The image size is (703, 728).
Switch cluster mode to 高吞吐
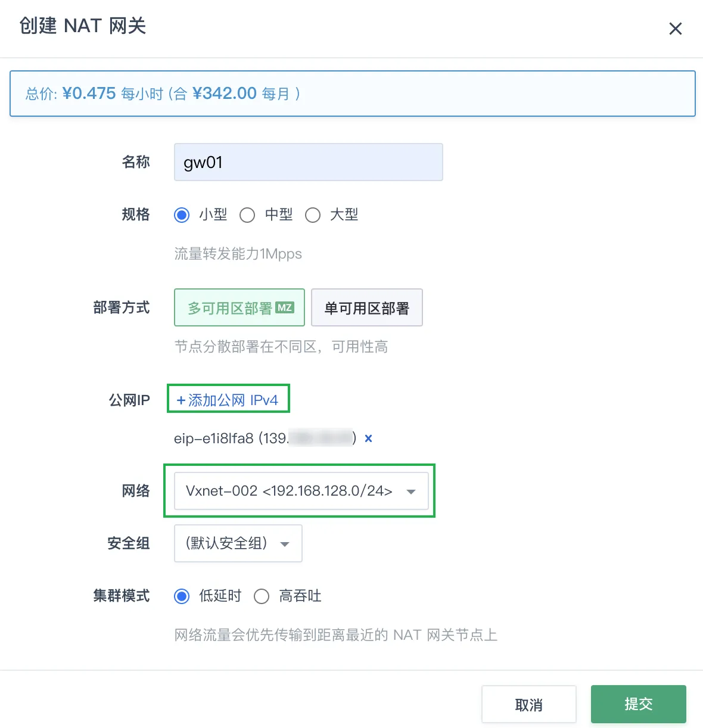coord(262,596)
